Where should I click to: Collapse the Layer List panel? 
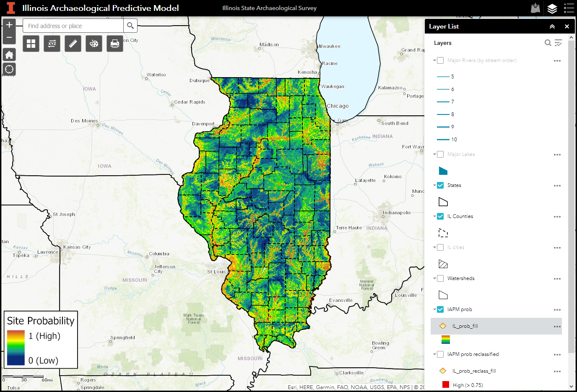pos(552,26)
